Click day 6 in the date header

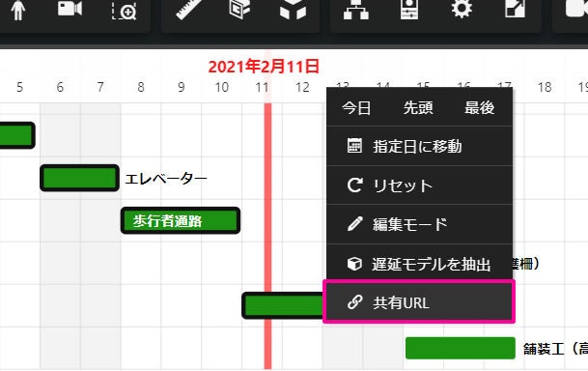point(60,87)
